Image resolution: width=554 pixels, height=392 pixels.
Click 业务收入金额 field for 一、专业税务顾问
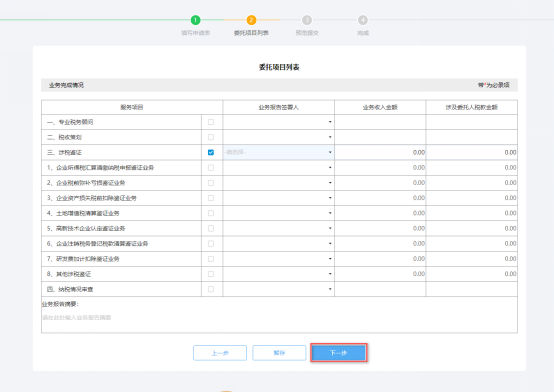pos(380,122)
